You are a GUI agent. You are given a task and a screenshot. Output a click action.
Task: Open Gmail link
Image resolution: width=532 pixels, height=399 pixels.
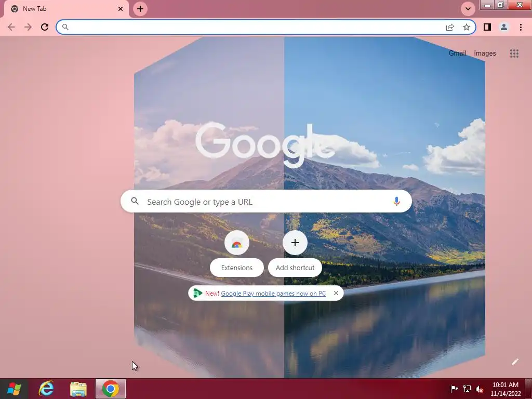457,54
